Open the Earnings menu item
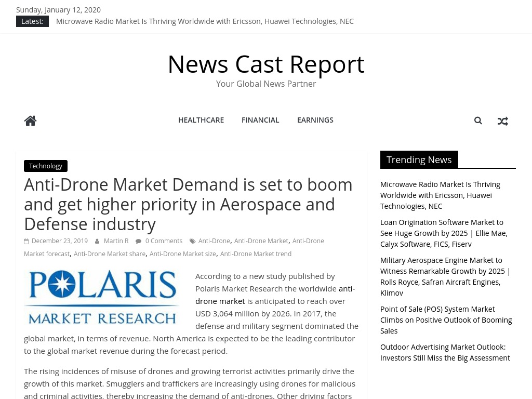 315,120
